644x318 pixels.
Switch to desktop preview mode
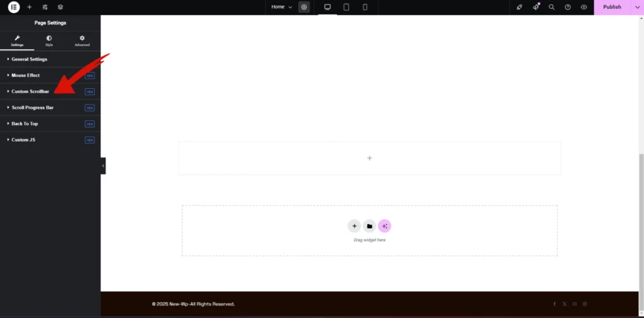pos(327,7)
